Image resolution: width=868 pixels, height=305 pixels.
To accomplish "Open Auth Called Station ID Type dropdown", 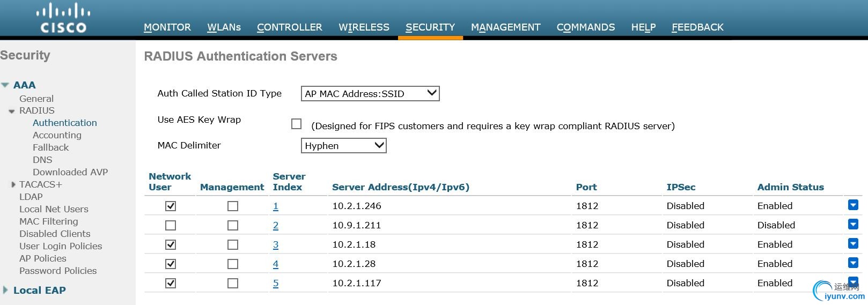I will pyautogui.click(x=370, y=94).
